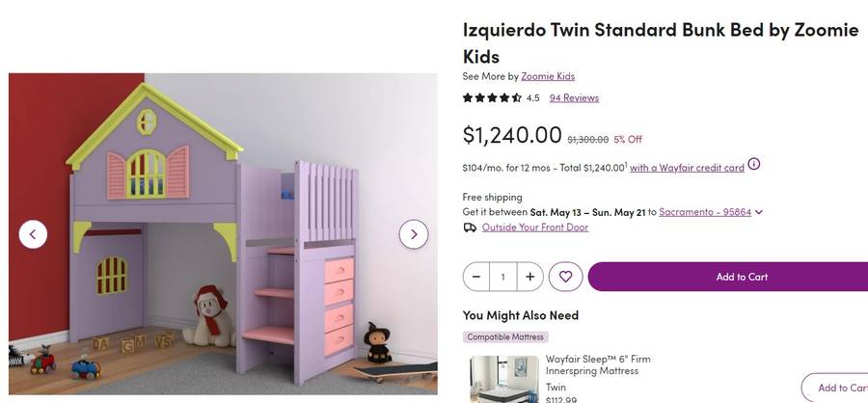Image resolution: width=868 pixels, height=403 pixels.
Task: Open the 94 Reviews link
Action: (x=574, y=98)
